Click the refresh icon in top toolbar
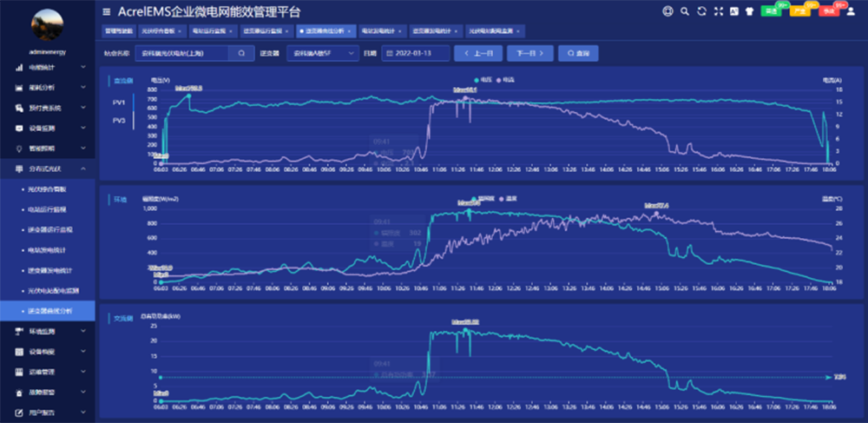 [700, 11]
